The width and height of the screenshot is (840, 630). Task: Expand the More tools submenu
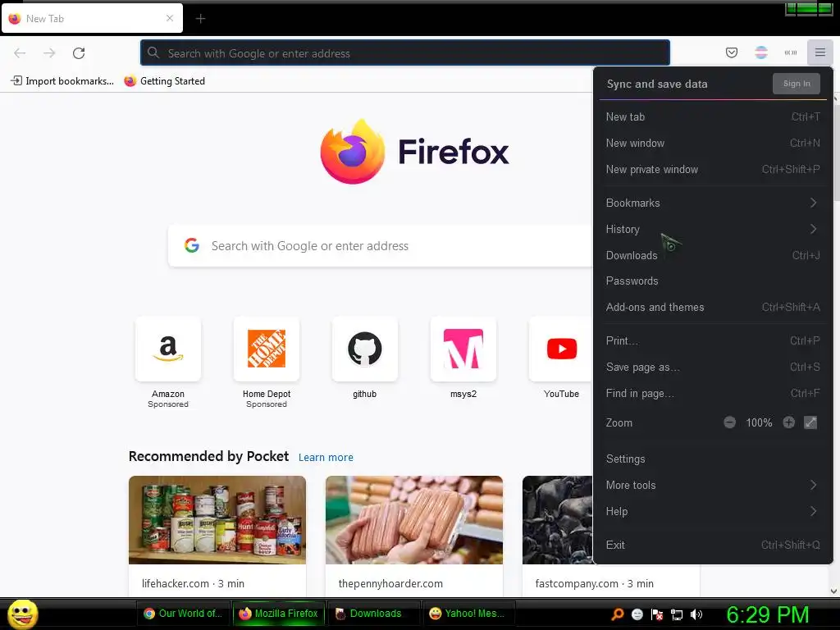coord(713,486)
